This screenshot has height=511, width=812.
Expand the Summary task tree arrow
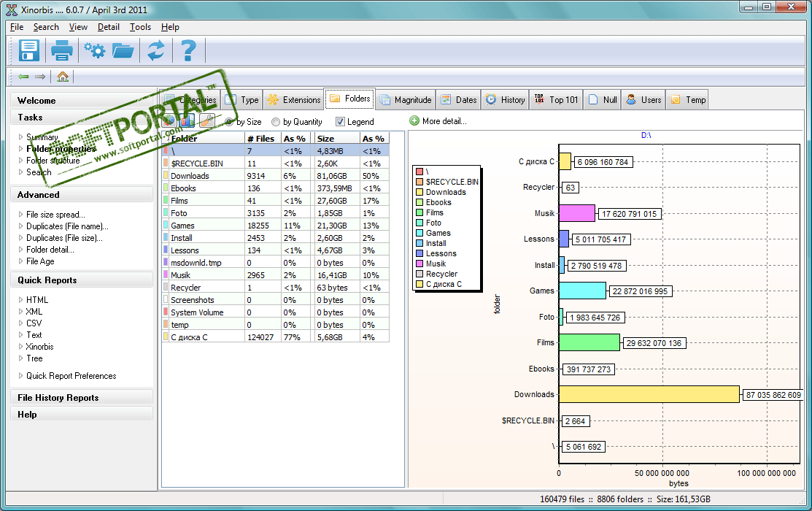(x=21, y=137)
